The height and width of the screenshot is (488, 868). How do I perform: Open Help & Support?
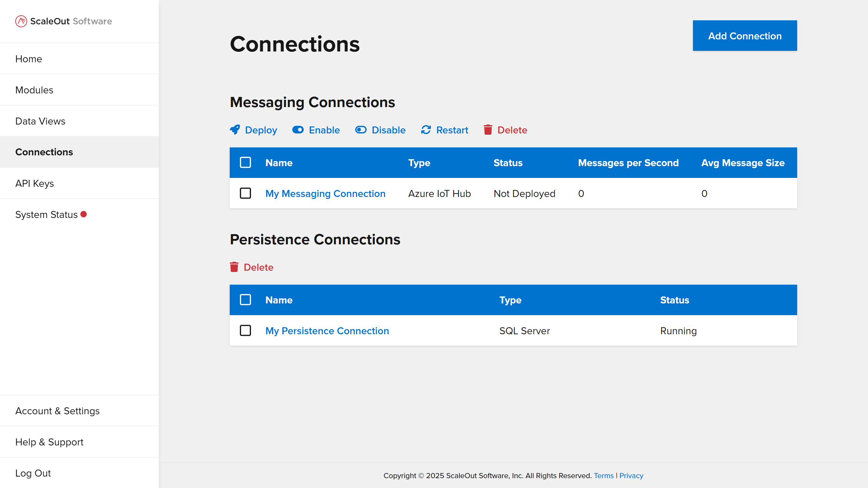(79, 442)
